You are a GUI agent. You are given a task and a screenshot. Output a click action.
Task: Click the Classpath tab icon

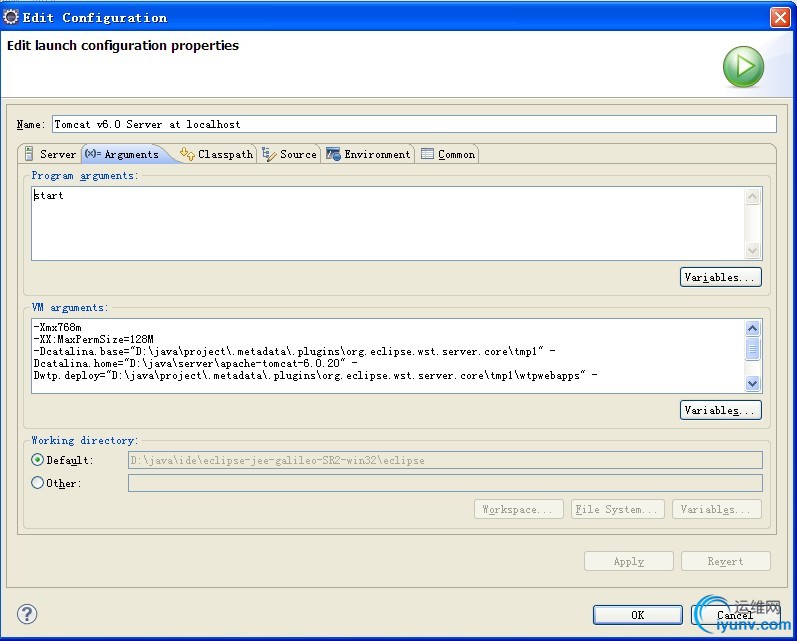(187, 154)
